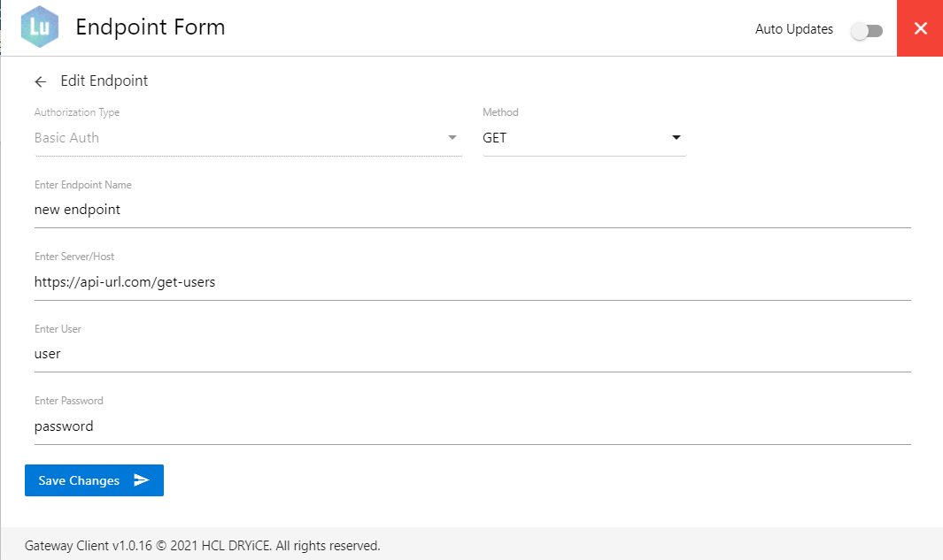Expand the Authorization Type dropdown
Screen dimensions: 943x560
(x=248, y=138)
